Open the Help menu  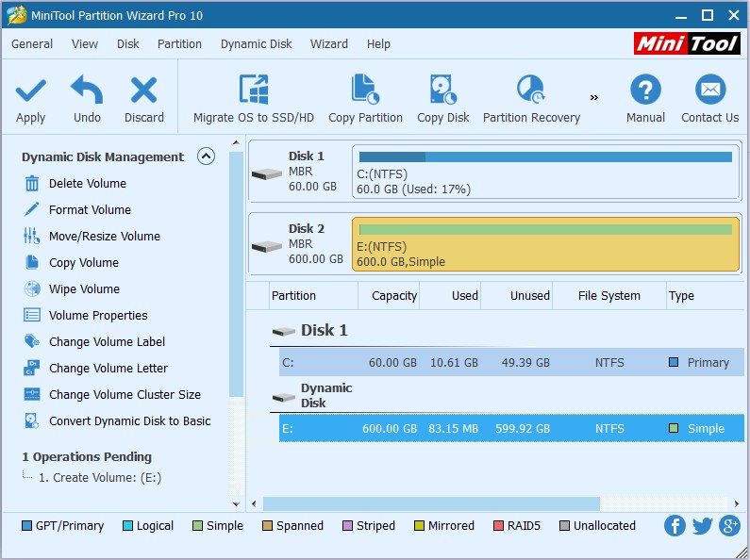(378, 44)
